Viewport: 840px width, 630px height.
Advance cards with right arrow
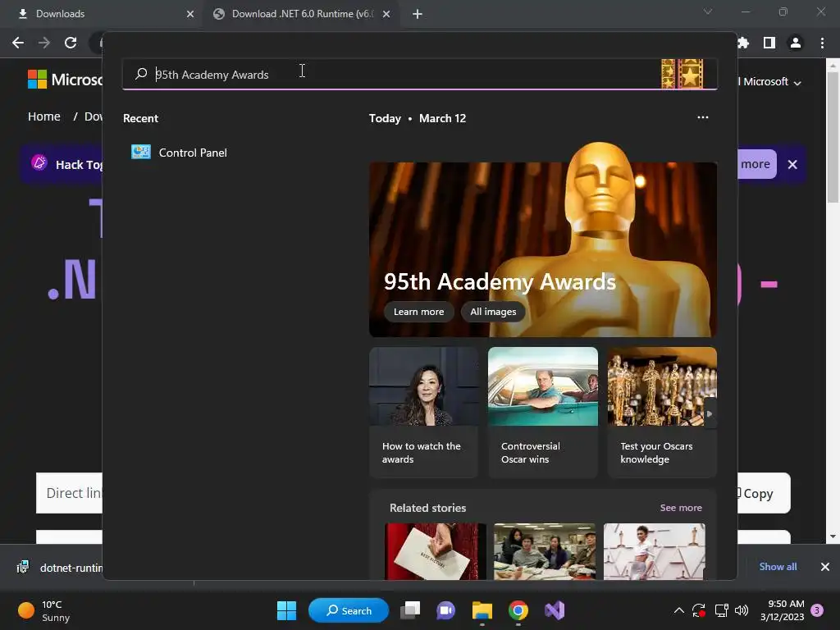(x=710, y=413)
